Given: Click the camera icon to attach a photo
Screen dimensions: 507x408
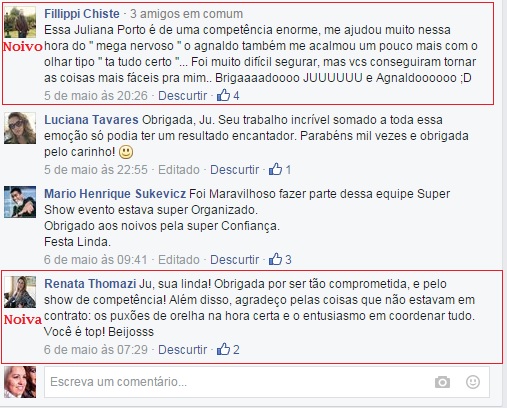Looking at the screenshot, I should point(442,382).
